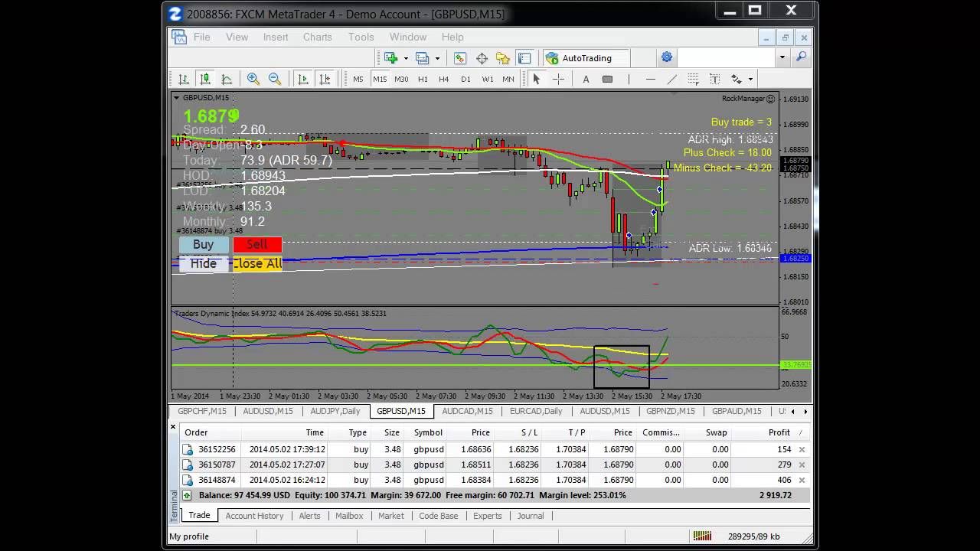
Task: Sort orders by the Profit column header
Action: coord(779,432)
